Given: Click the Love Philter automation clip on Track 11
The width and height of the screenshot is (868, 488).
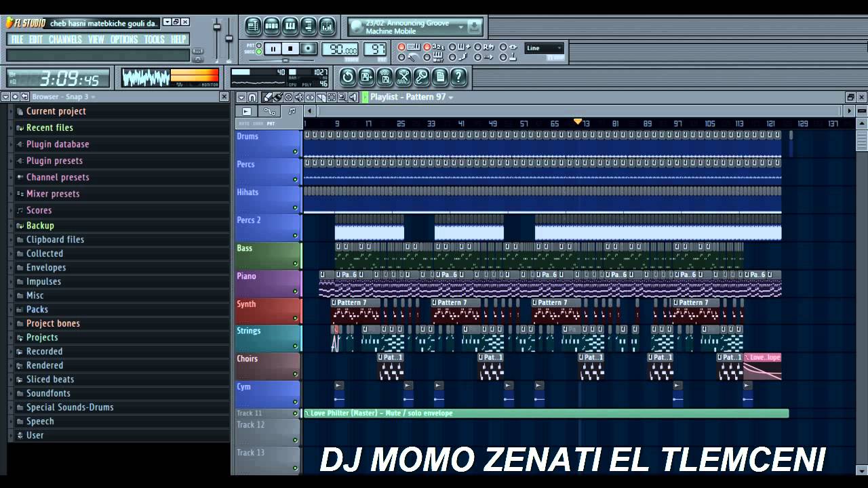Looking at the screenshot, I should 546,413.
